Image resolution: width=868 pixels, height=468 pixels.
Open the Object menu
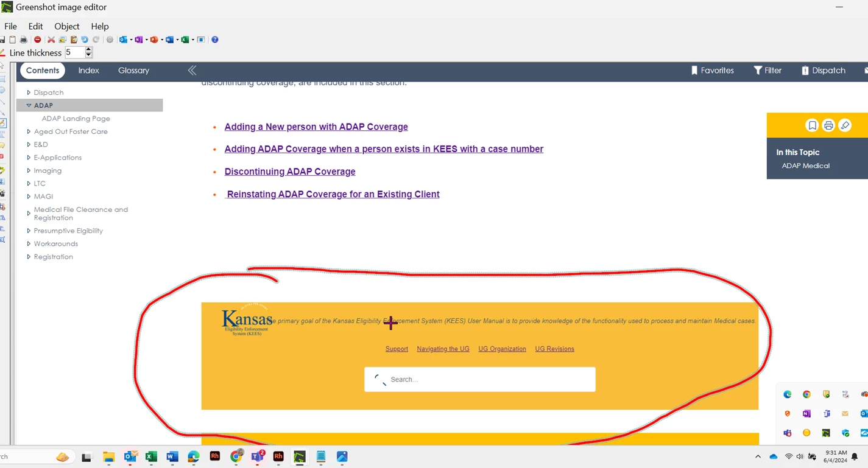pyautogui.click(x=67, y=26)
